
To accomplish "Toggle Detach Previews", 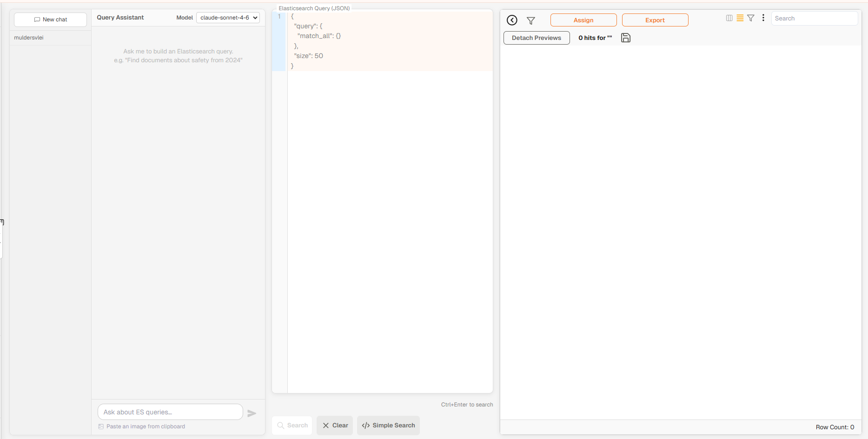I will coord(536,38).
